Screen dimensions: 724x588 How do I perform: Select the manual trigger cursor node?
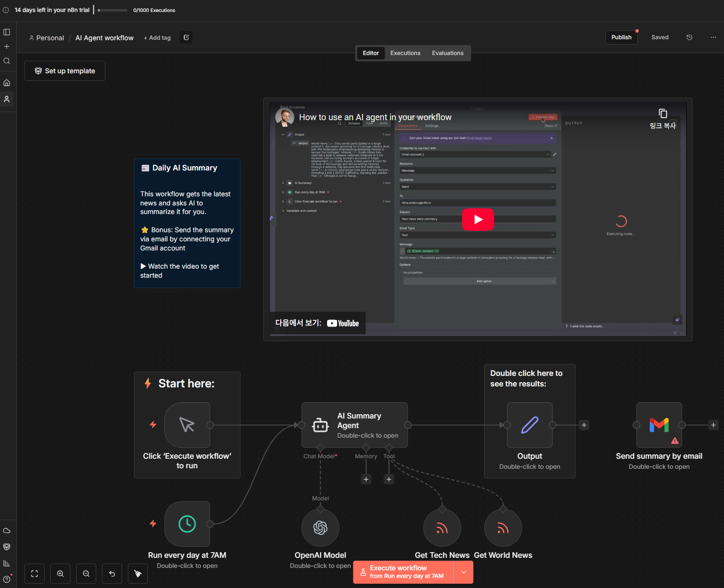pyautogui.click(x=187, y=425)
